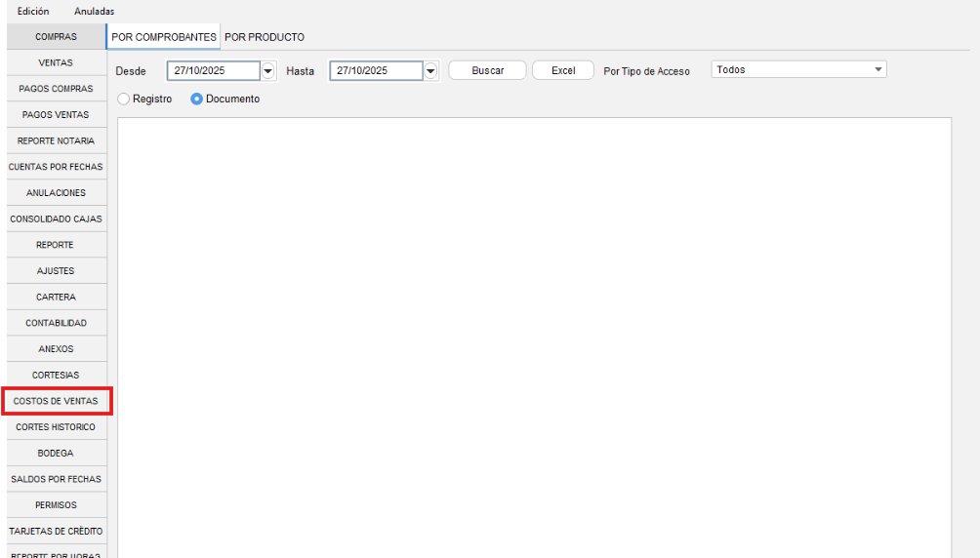Switch to the POR COMPROBANTES tab
This screenshot has width=980, height=558.
[x=163, y=37]
